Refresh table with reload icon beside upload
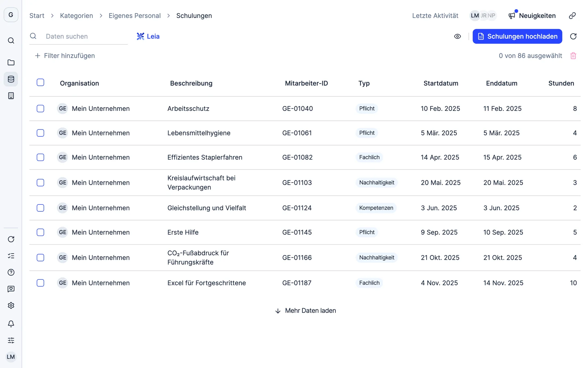The image size is (588, 368). [x=573, y=36]
